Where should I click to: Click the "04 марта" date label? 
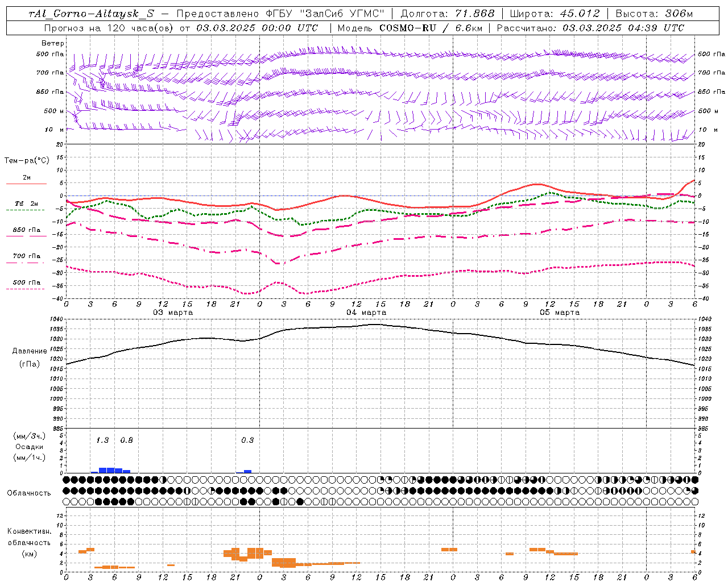[x=367, y=313]
